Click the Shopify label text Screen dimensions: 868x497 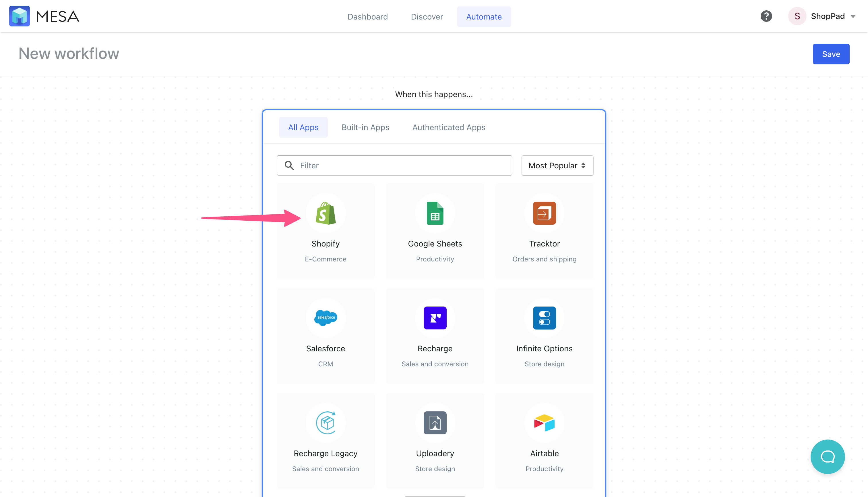point(326,244)
